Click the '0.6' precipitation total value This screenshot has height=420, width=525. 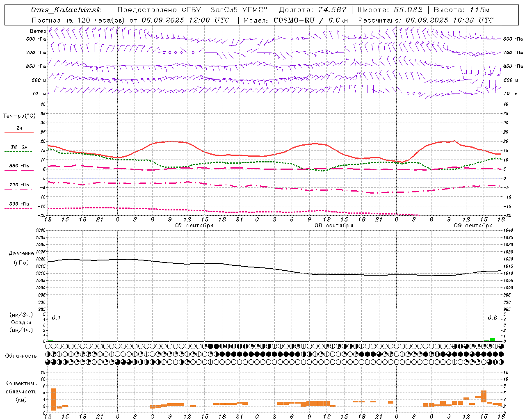pyautogui.click(x=492, y=318)
